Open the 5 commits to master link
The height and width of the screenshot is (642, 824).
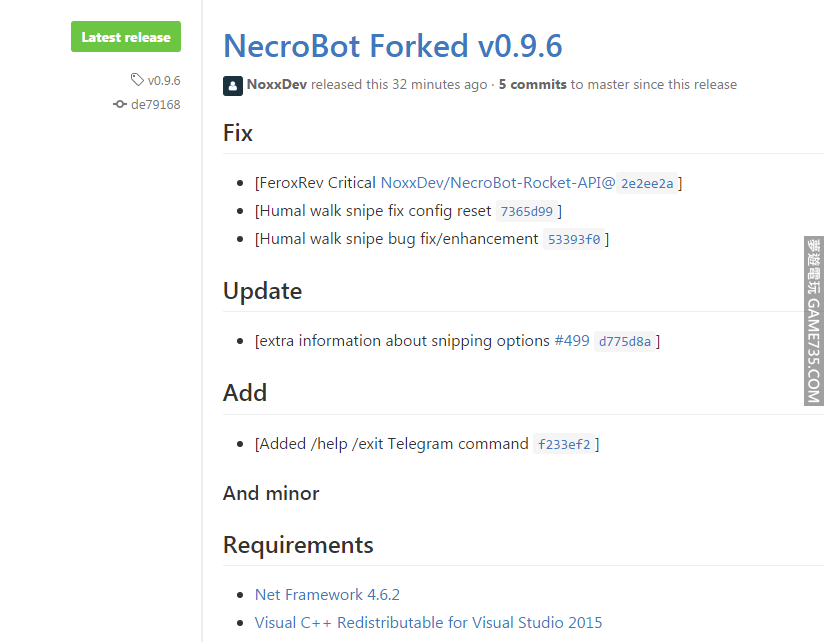point(533,85)
